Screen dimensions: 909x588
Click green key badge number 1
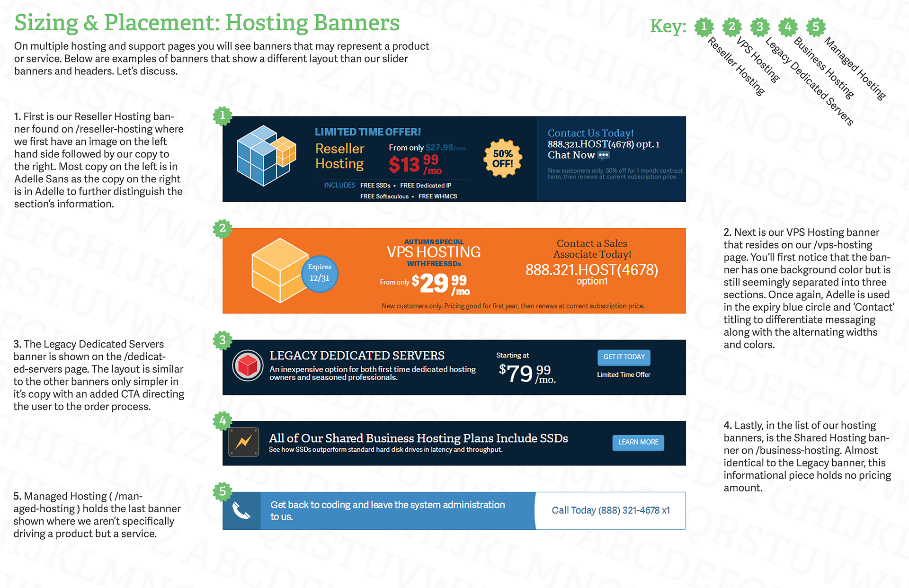pyautogui.click(x=704, y=27)
